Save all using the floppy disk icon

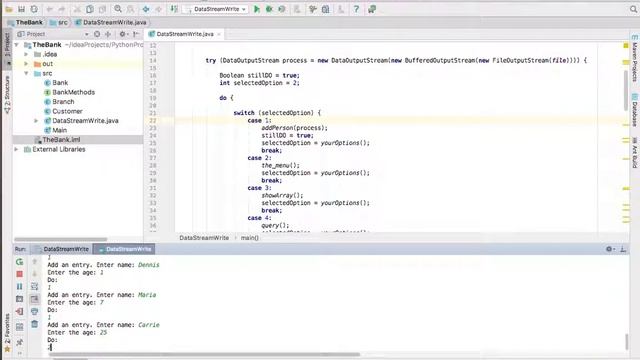tap(21, 9)
